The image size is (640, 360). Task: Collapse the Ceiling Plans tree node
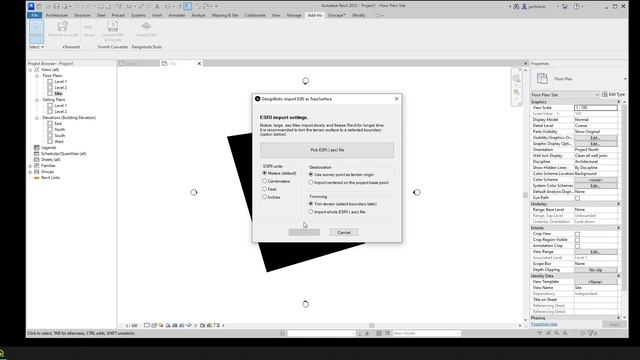(x=37, y=100)
